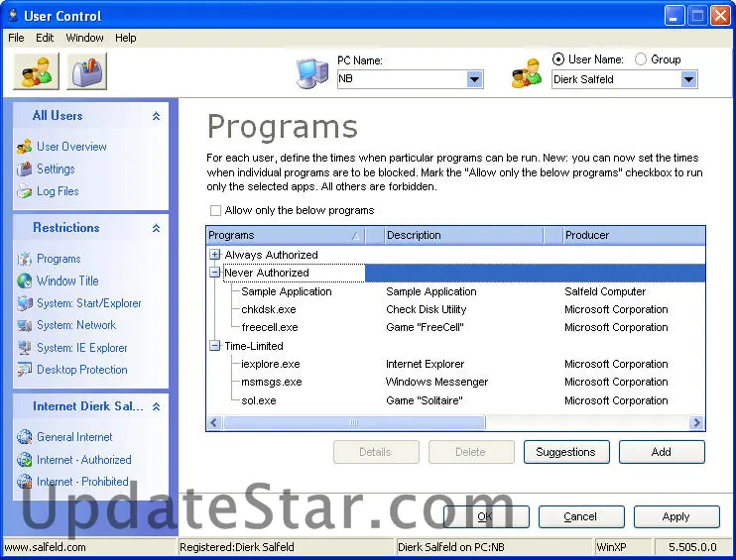Open the Edit menu
This screenshot has height=560, width=736.
45,38
